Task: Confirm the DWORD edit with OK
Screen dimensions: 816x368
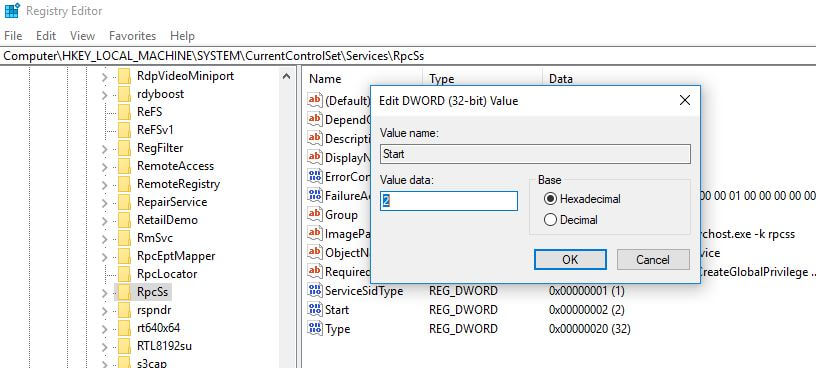Action: (570, 260)
